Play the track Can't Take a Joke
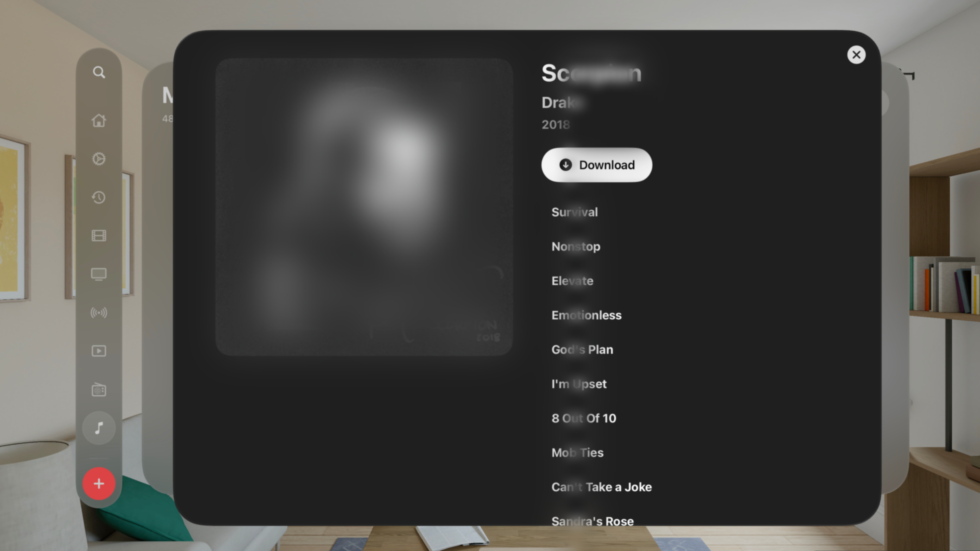The image size is (980, 551). [x=602, y=487]
